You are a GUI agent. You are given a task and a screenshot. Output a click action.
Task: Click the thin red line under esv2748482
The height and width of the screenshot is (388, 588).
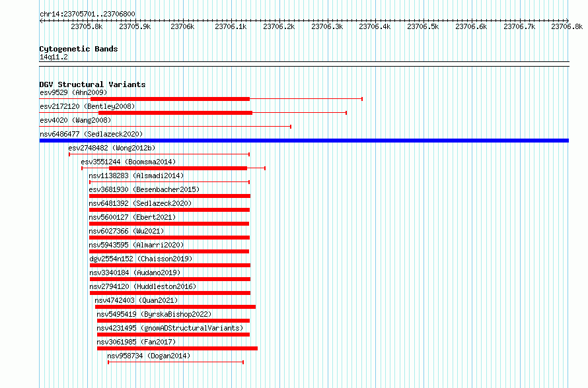(159, 154)
